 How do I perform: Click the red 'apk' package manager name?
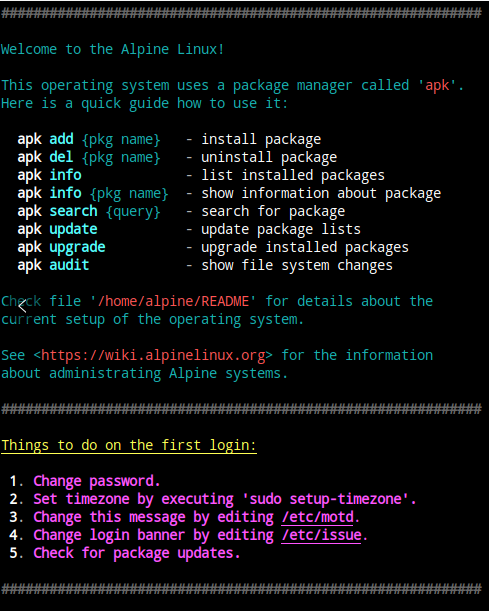[x=437, y=86]
